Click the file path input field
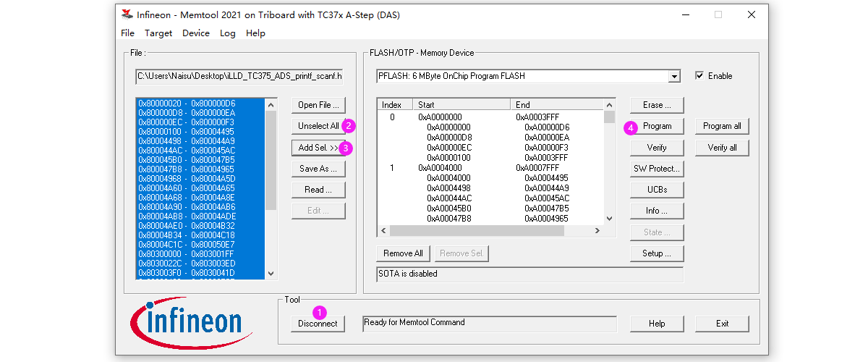Viewport: 868px width, 362px height. [x=239, y=76]
